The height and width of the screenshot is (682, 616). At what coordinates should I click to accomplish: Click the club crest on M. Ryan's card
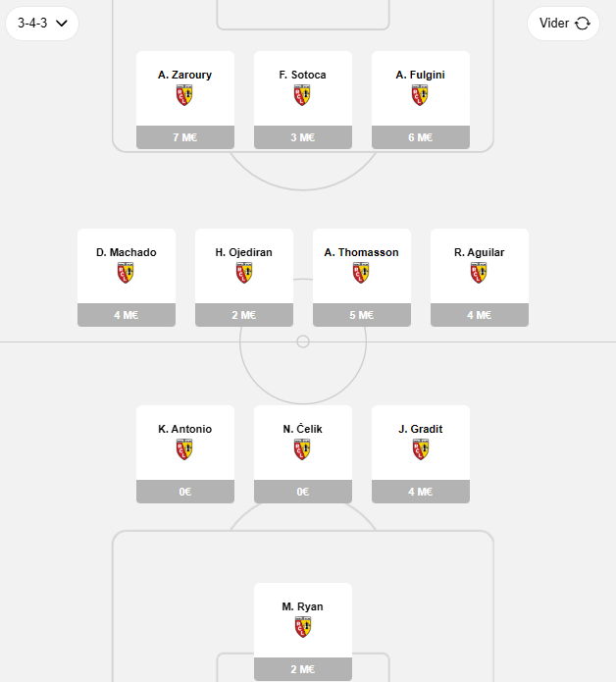pyautogui.click(x=302, y=627)
